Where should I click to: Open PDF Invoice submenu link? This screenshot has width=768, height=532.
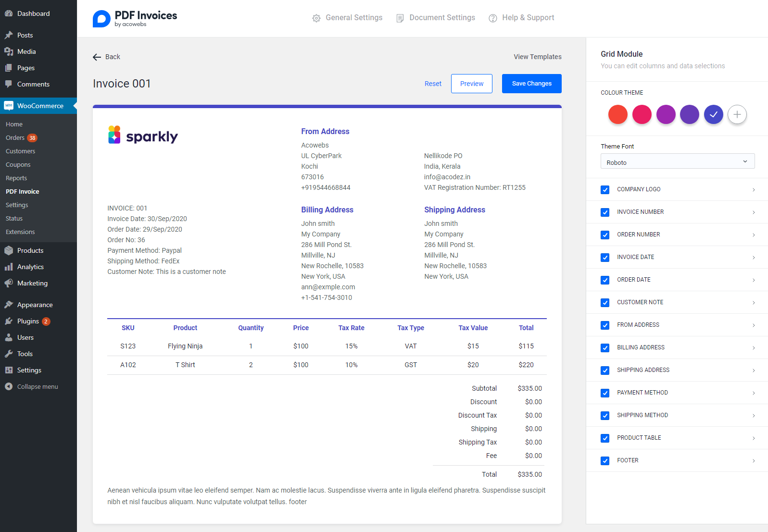(23, 191)
